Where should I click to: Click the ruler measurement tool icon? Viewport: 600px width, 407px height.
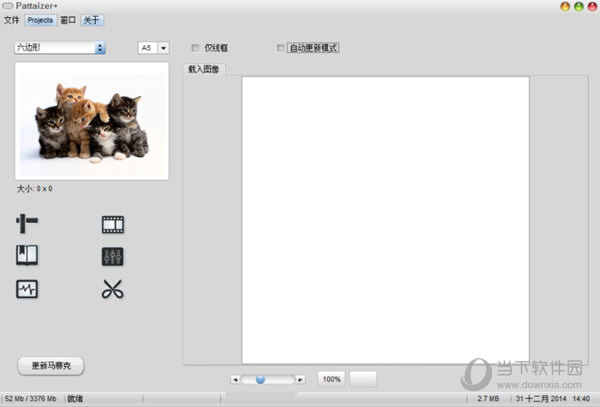pyautogui.click(x=27, y=223)
